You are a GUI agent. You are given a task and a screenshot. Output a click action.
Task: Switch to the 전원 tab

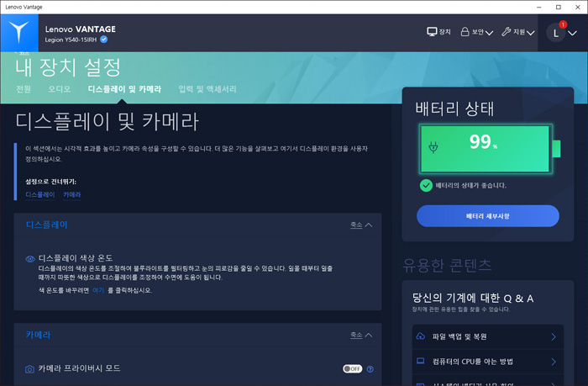(24, 89)
